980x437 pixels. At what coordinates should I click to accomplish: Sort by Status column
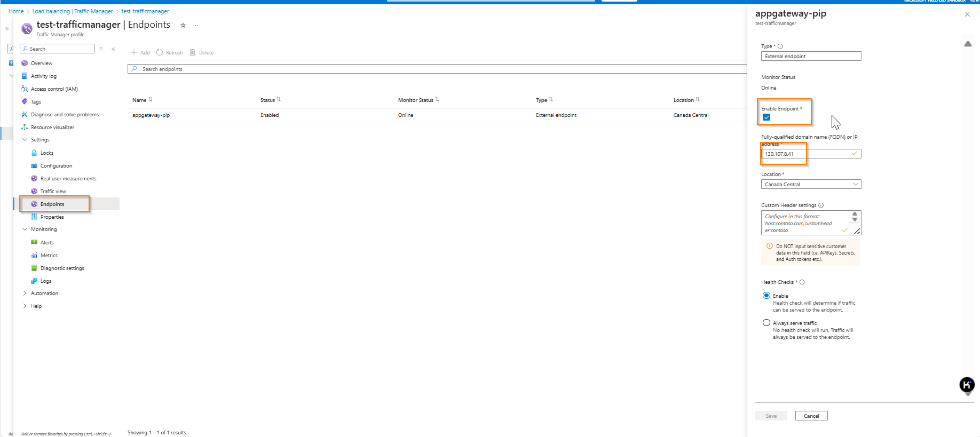[271, 100]
